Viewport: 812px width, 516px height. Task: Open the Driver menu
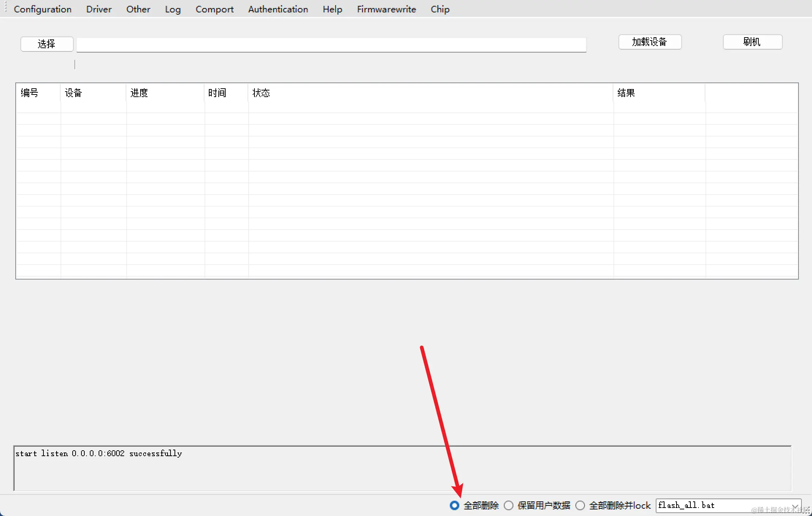[x=99, y=9]
